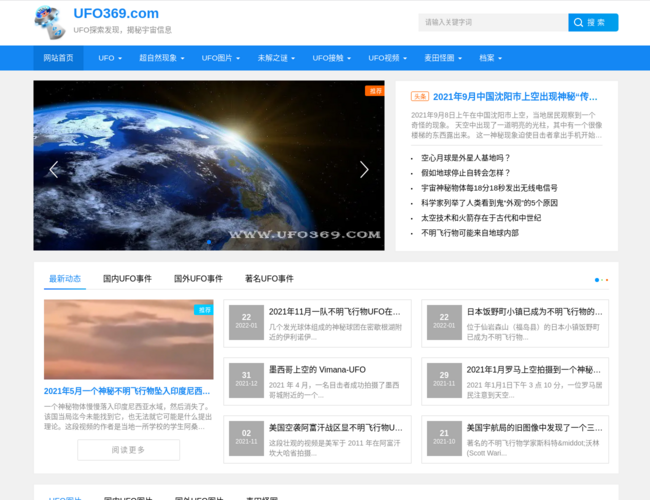Expand the 麦田怪圈 dropdown menu

[443, 58]
